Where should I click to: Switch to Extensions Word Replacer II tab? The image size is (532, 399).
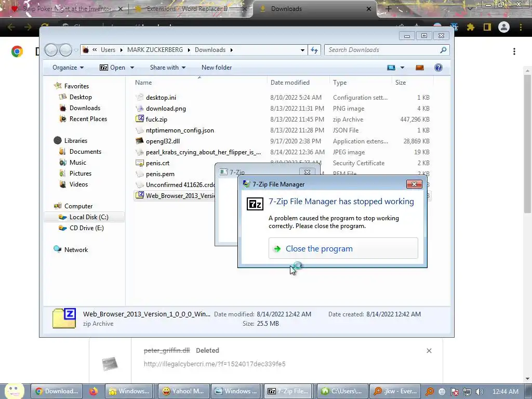tap(187, 9)
